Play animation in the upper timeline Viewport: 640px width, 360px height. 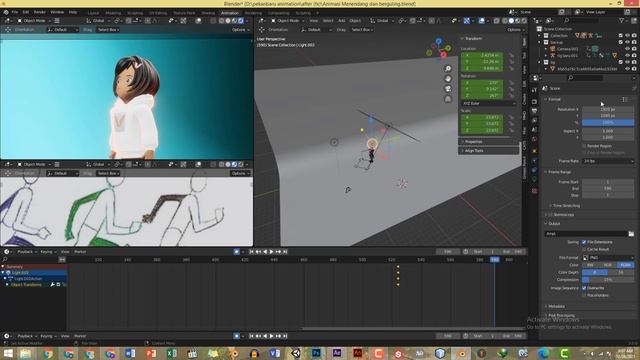pos(271,252)
